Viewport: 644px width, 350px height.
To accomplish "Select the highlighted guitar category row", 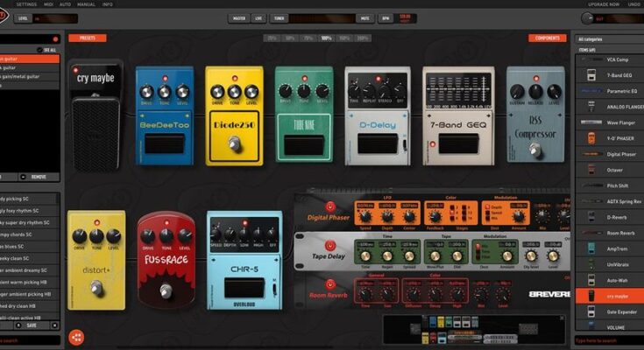I will [x=30, y=59].
